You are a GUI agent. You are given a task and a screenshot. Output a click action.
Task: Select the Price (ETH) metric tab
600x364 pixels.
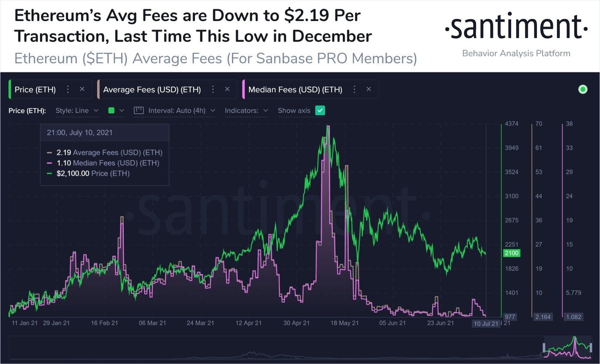35,90
